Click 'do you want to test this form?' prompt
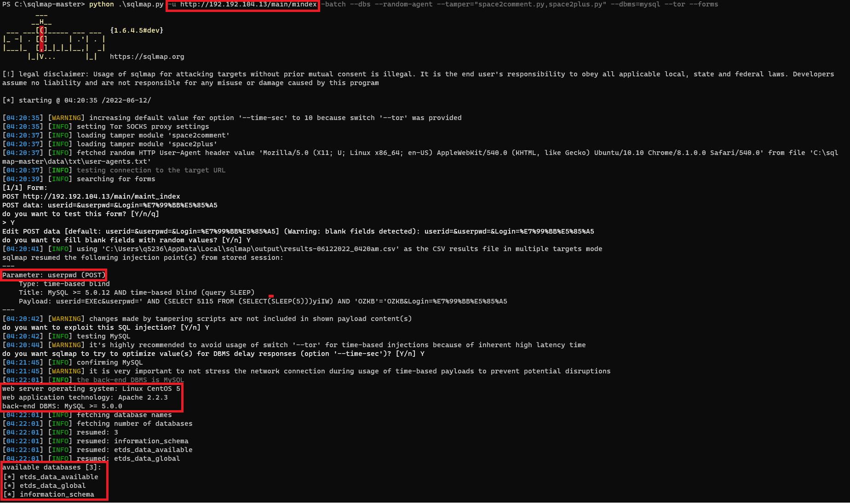 click(x=80, y=214)
